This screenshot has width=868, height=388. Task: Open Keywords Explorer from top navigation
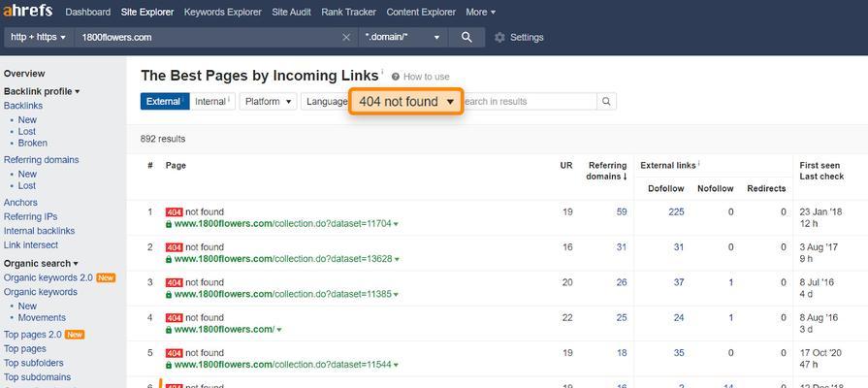pos(222,12)
